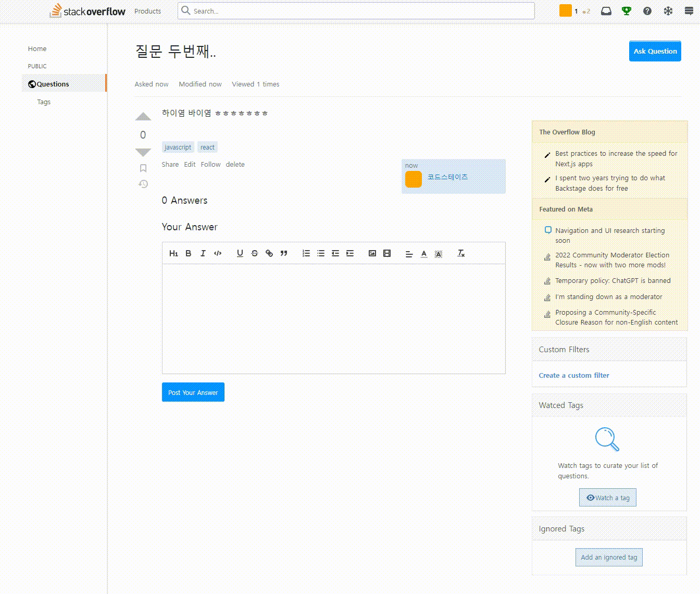
Task: Open the orange user avatar in the top bar
Action: click(x=566, y=10)
